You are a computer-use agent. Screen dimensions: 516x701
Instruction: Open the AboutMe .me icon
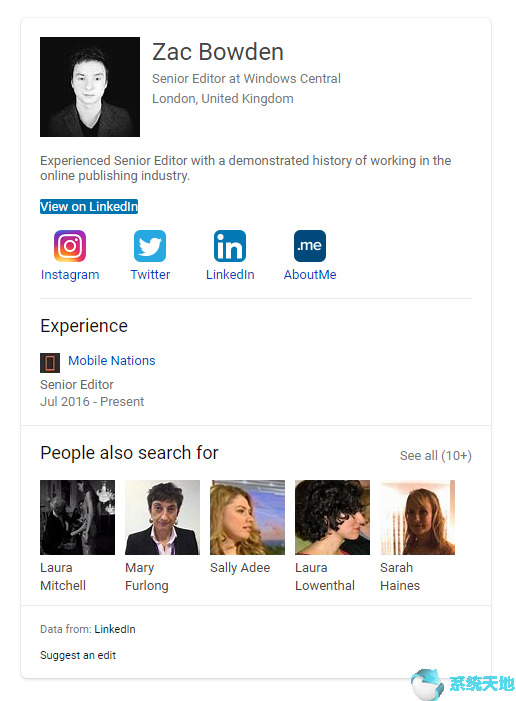(x=310, y=246)
